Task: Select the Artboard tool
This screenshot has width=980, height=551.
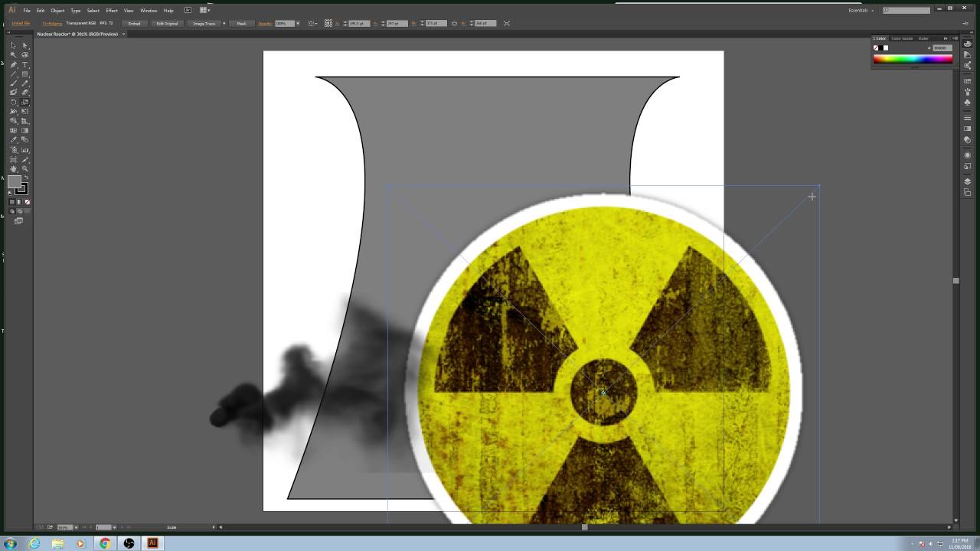Action: coord(14,159)
